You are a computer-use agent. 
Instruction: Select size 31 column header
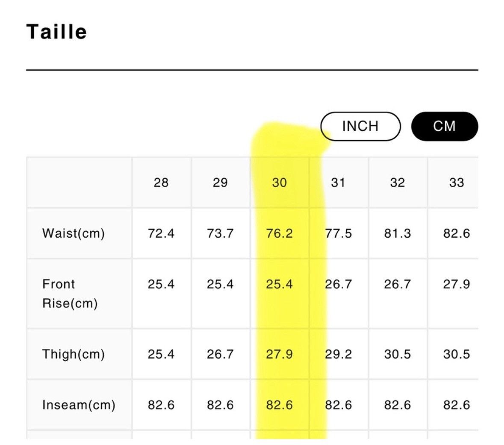(x=338, y=183)
